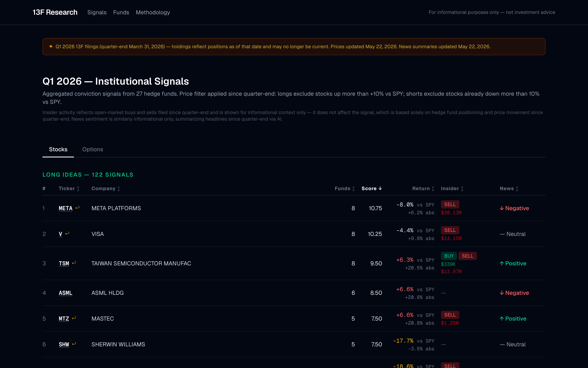
Task: Click score value 10.75
Action: [375, 208]
